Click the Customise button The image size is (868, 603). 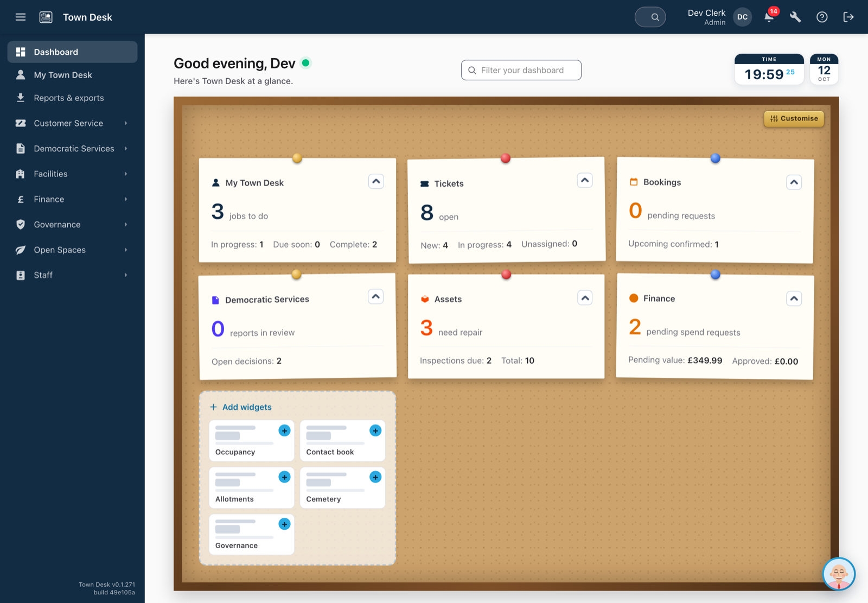tap(794, 118)
